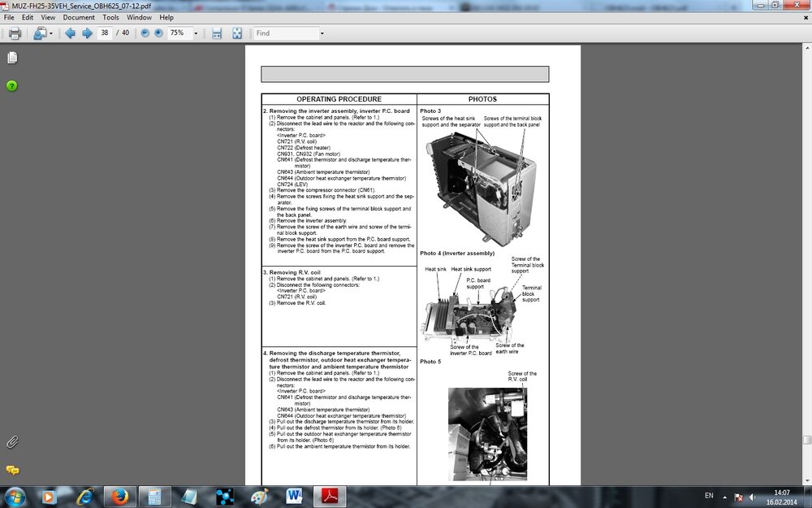Launch Firefox from the taskbar
The width and height of the screenshot is (812, 508).
point(119,496)
